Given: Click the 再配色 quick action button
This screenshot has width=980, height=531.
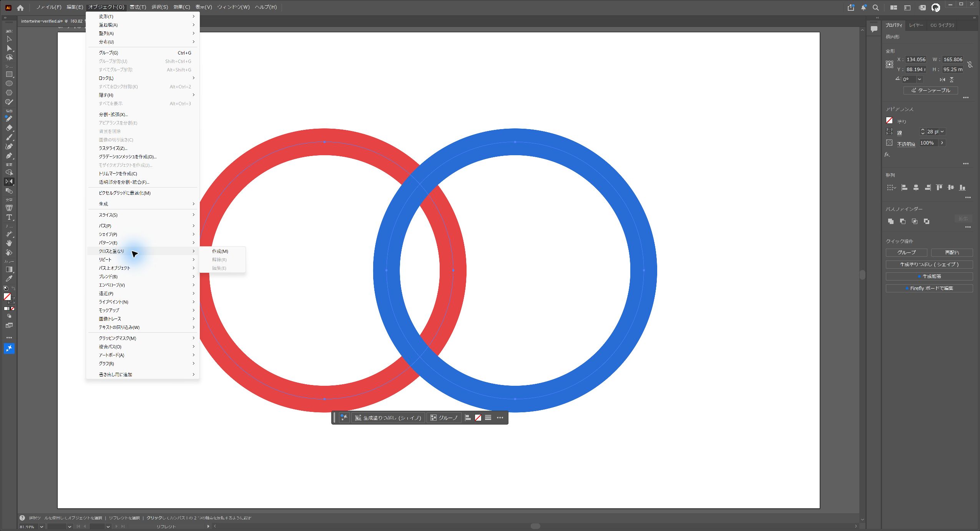Looking at the screenshot, I should tap(952, 252).
